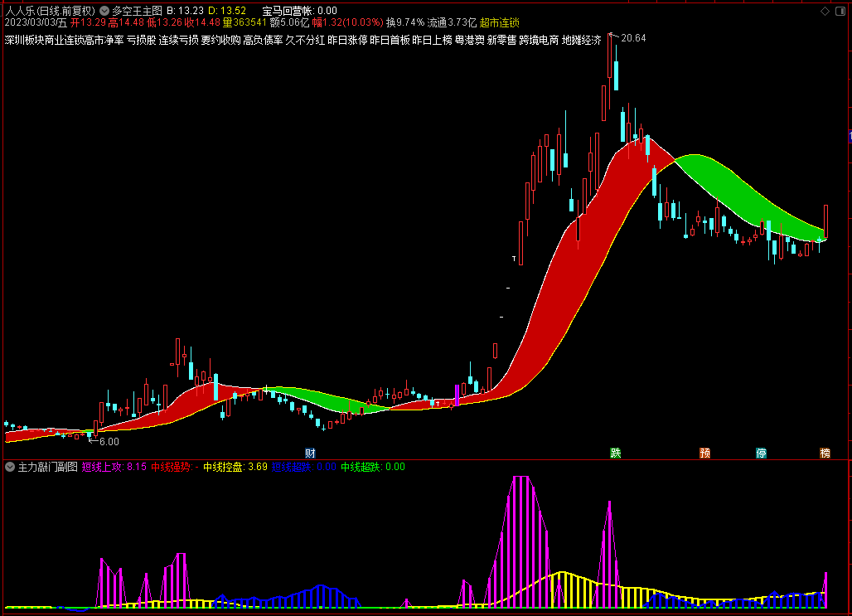
Task: Click the 高负债率 tag
Action: pyautogui.click(x=263, y=41)
